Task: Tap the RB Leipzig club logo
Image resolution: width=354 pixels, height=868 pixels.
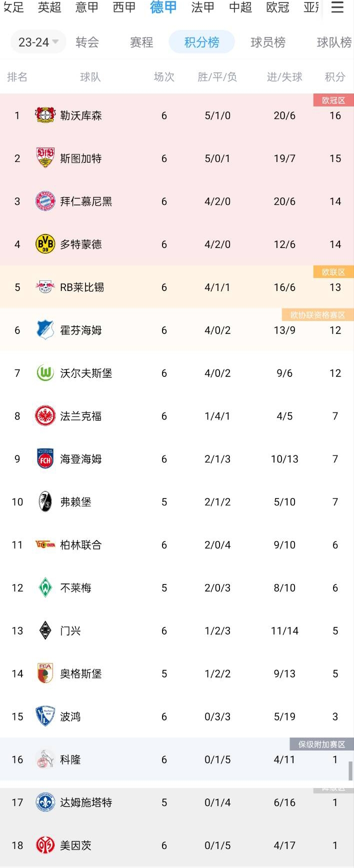Action: pos(45,287)
